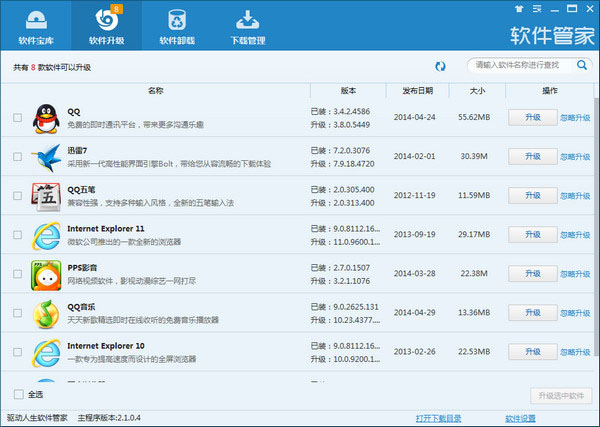
Task: Switch to the 软件升级 upgrade tab
Action: 107,27
